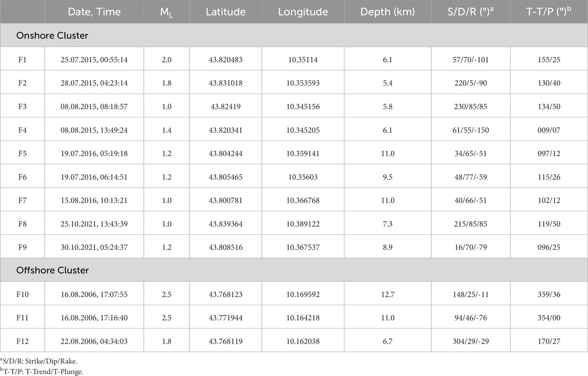Click magnitude value 1.4 in row F4

(x=166, y=130)
